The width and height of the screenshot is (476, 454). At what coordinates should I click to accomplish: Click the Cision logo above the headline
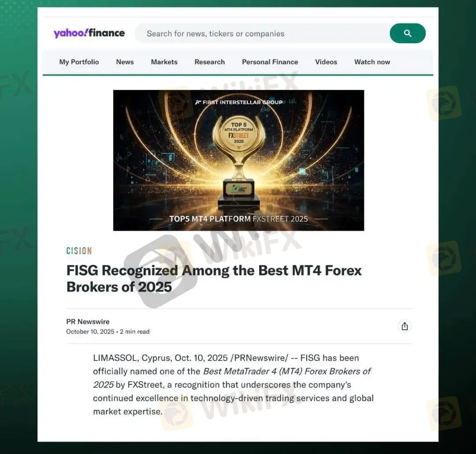(x=79, y=251)
